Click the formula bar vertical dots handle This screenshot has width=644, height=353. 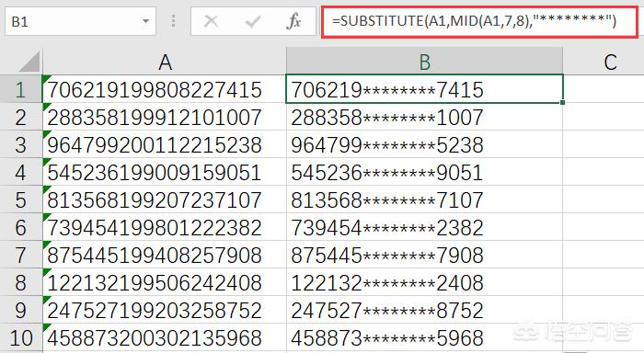pos(173,21)
